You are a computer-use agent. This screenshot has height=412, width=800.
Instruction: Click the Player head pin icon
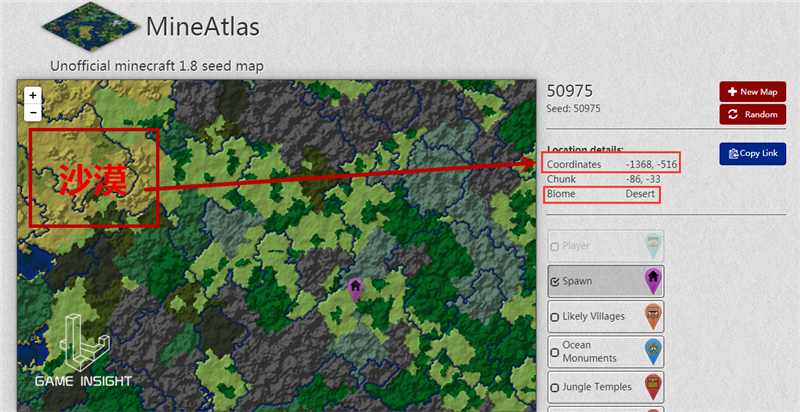tap(653, 246)
